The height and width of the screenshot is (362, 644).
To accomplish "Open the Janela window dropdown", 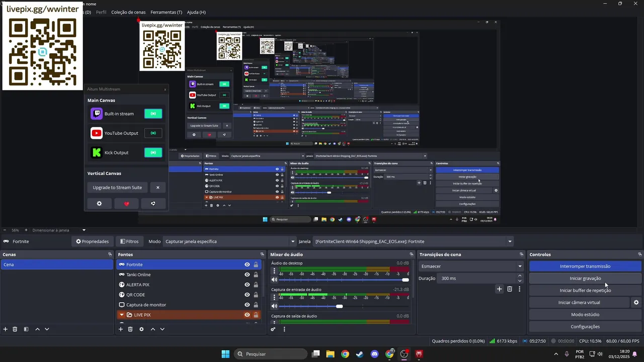I will point(413,241).
